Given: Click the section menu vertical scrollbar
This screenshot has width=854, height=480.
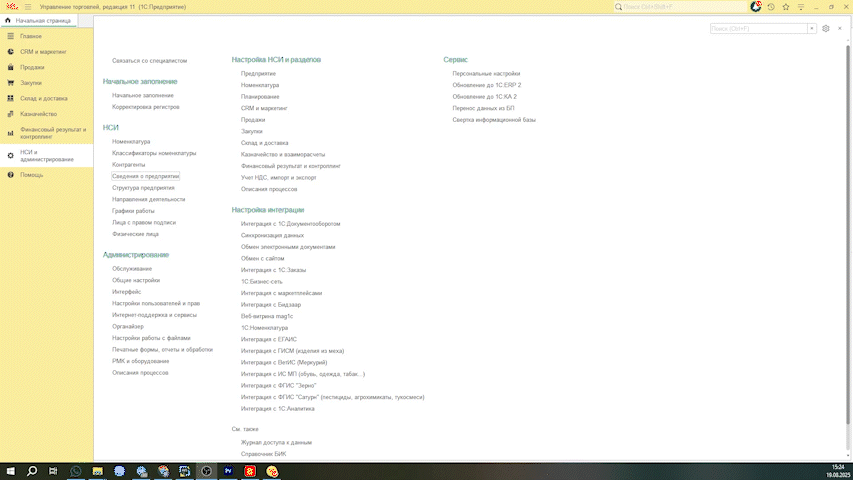Looking at the screenshot, I should pos(847,234).
